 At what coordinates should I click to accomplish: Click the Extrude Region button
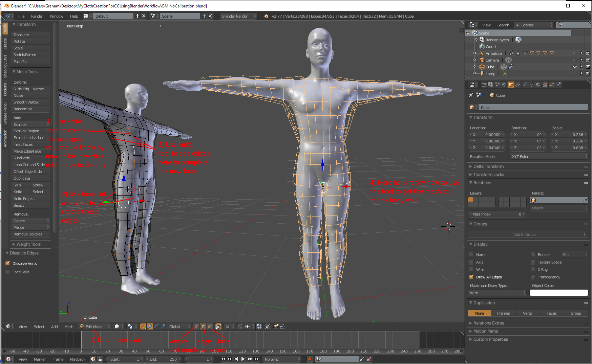pyautogui.click(x=30, y=131)
